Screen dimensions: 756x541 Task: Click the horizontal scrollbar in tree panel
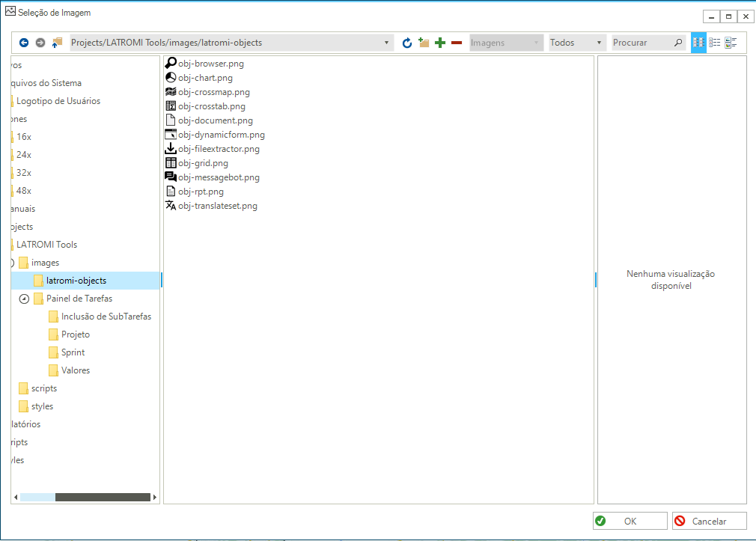(103, 497)
